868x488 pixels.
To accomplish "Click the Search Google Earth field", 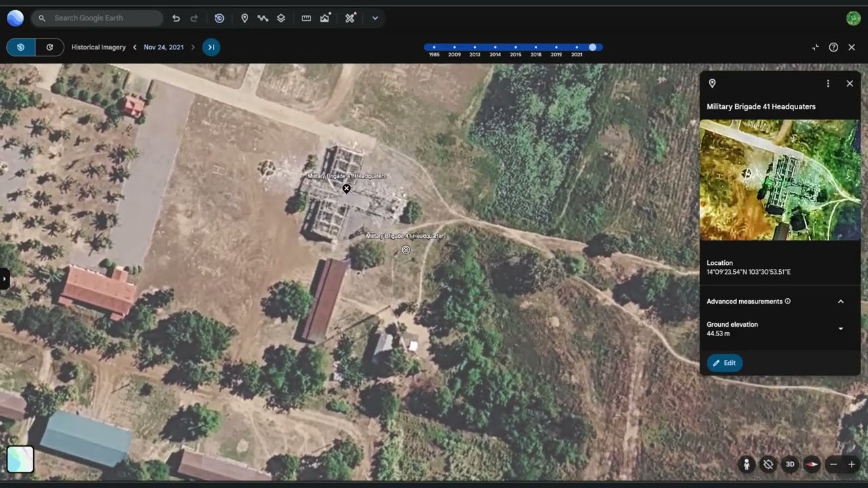I will coord(97,18).
